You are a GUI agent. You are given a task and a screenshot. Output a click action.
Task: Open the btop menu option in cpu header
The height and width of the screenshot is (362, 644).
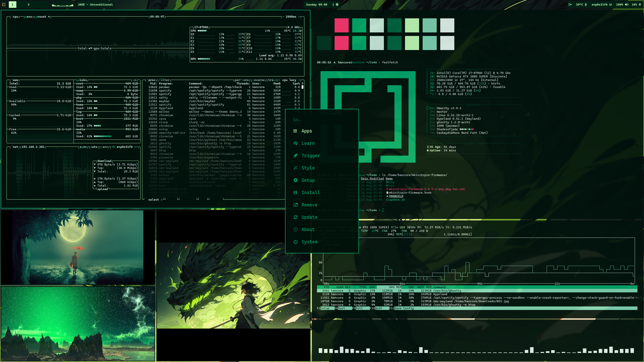point(29,17)
